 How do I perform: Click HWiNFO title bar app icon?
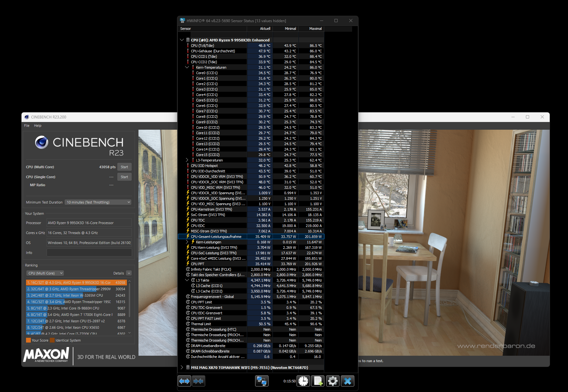tap(182, 21)
